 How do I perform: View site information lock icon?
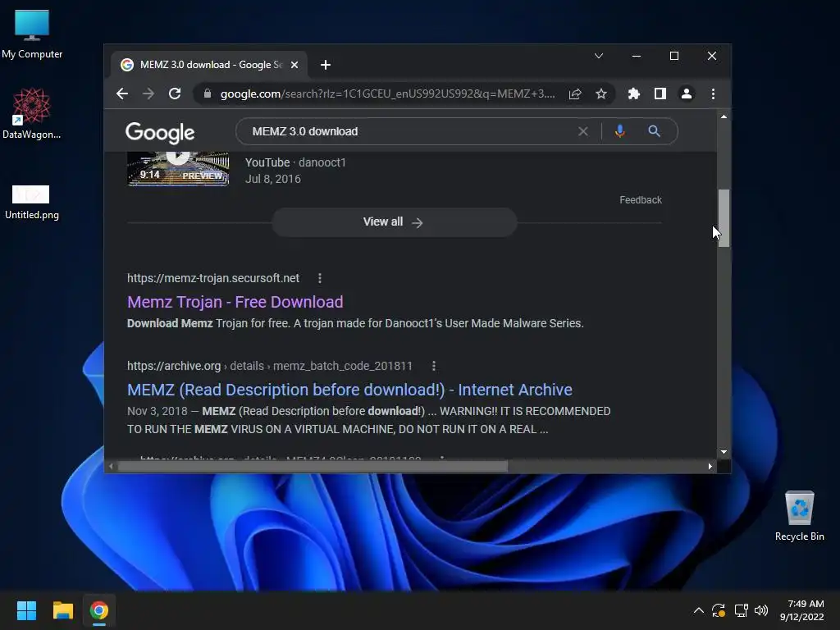[208, 94]
